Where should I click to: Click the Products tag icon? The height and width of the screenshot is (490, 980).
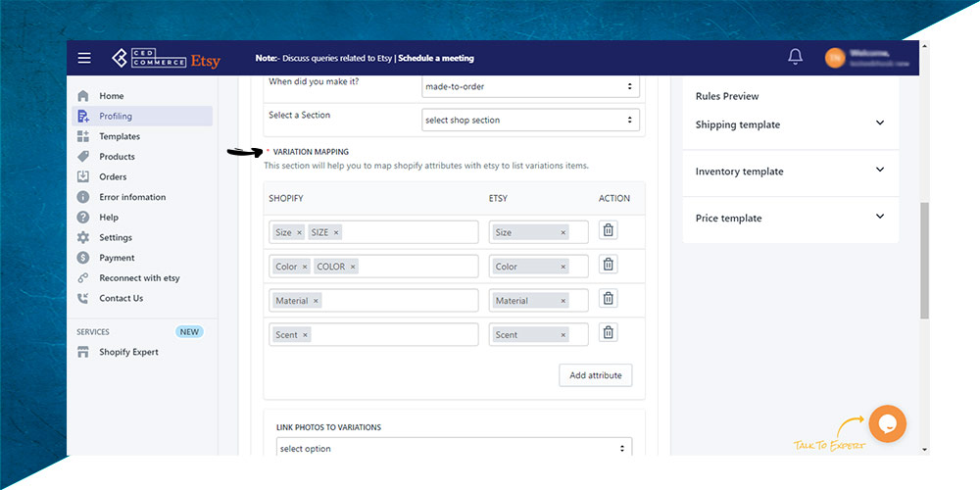tap(83, 157)
